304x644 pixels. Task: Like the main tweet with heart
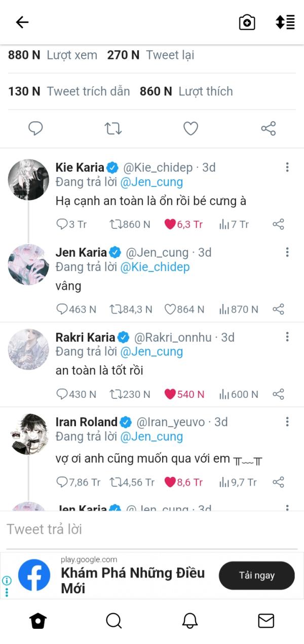191,129
